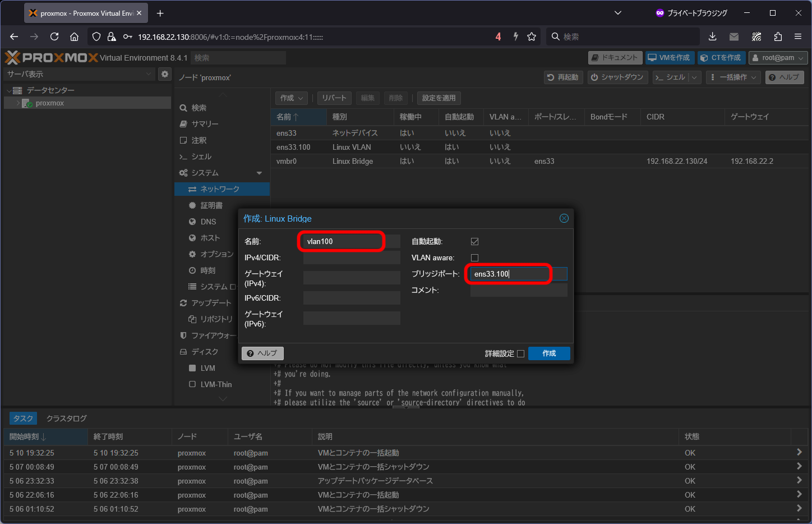Click the Proxmox header search field
The width and height of the screenshot is (812, 524).
click(x=238, y=58)
